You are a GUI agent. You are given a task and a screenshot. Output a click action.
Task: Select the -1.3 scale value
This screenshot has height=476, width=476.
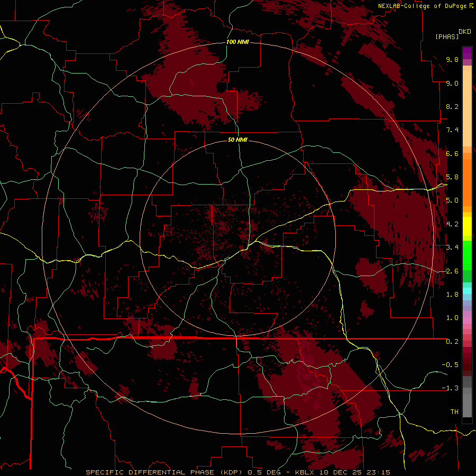(450, 388)
